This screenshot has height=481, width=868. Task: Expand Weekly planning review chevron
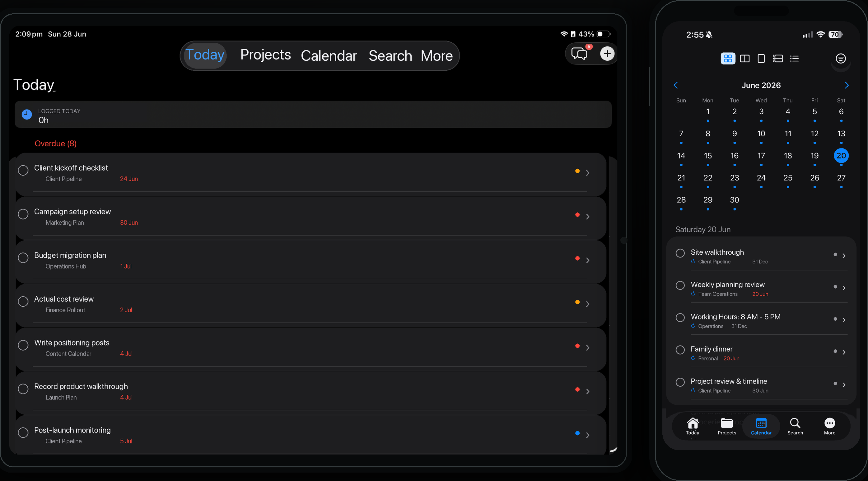pos(844,288)
